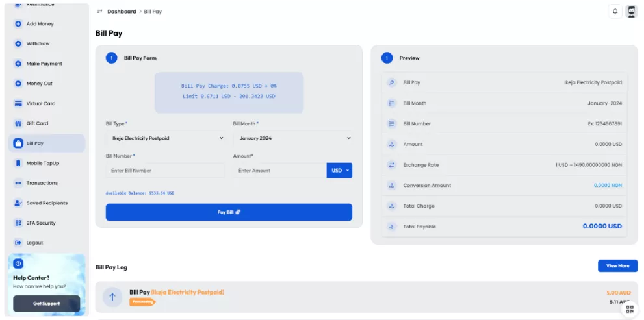This screenshot has height=320, width=644.
Task: Click the View More button
Action: (x=617, y=265)
